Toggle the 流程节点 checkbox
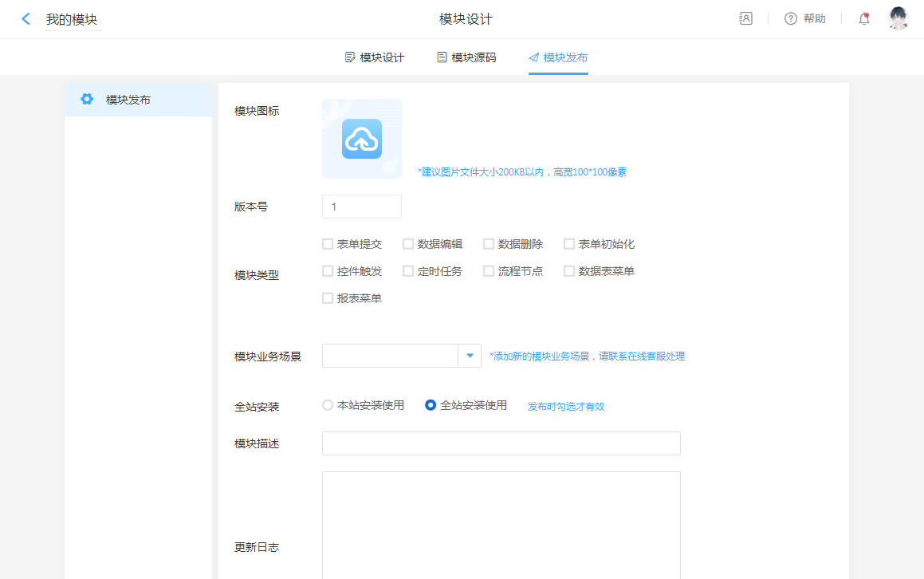This screenshot has width=924, height=579. pos(489,271)
